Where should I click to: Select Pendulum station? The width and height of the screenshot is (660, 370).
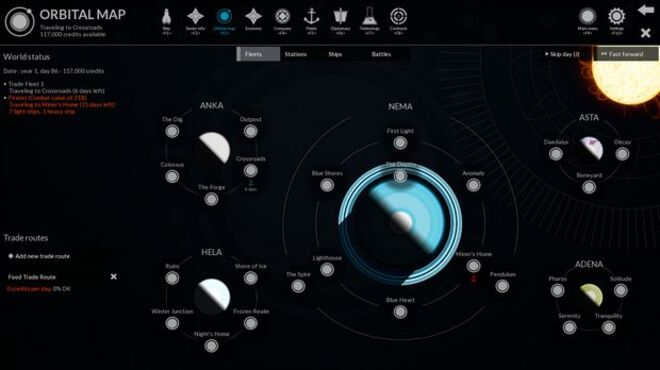click(x=502, y=286)
